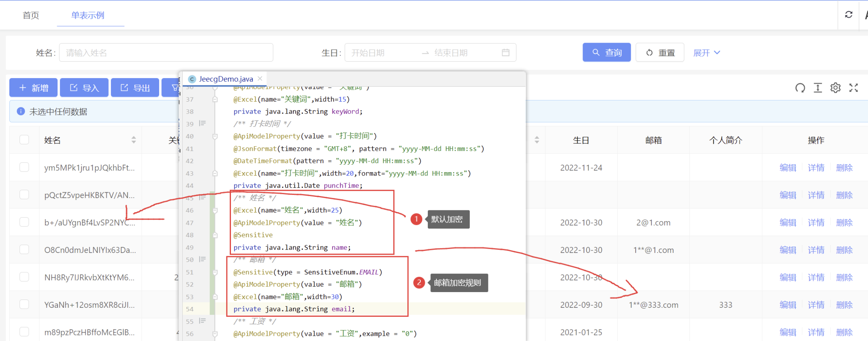Edit the NH8Ry7IJRkvbXtKtYM6 row

788,278
